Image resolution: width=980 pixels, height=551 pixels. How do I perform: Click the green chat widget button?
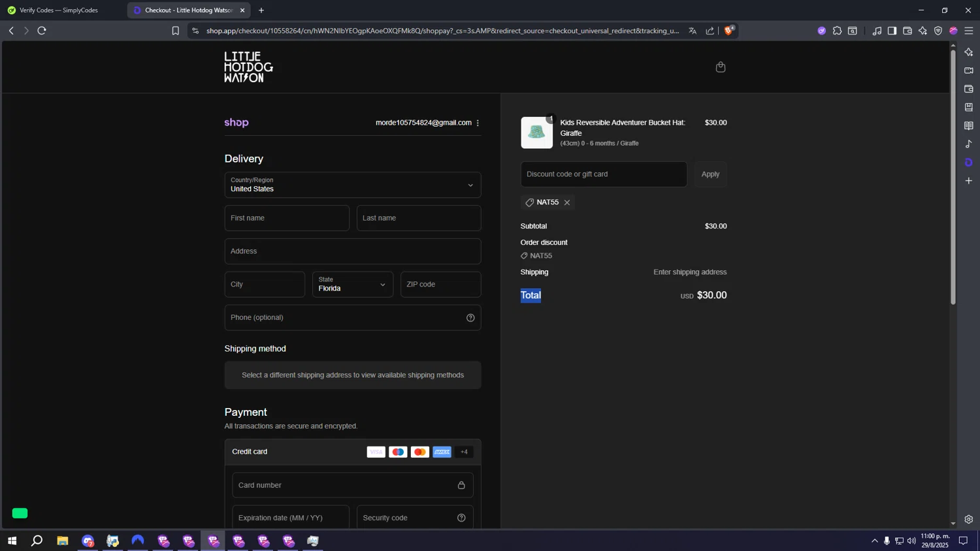click(x=20, y=513)
